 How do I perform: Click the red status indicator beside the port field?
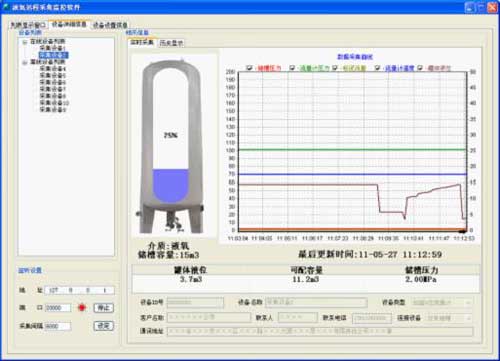82,307
